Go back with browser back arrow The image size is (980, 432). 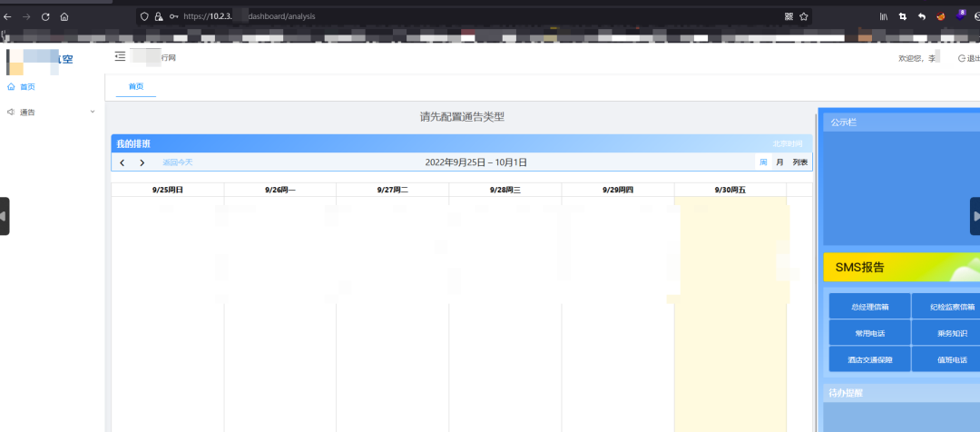pyautogui.click(x=7, y=17)
